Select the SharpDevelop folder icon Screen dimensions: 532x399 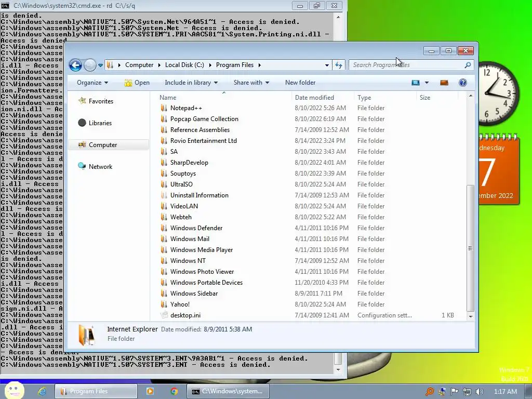pos(164,162)
